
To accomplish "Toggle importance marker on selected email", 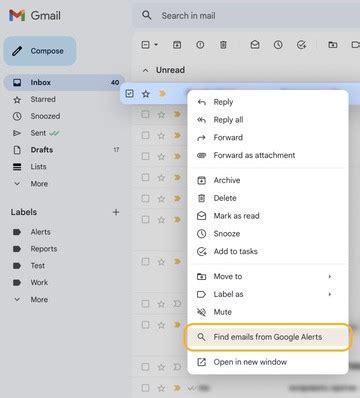I will coord(162,94).
